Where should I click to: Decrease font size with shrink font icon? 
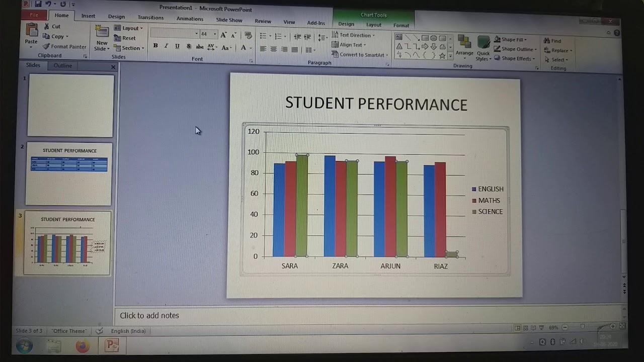point(233,35)
